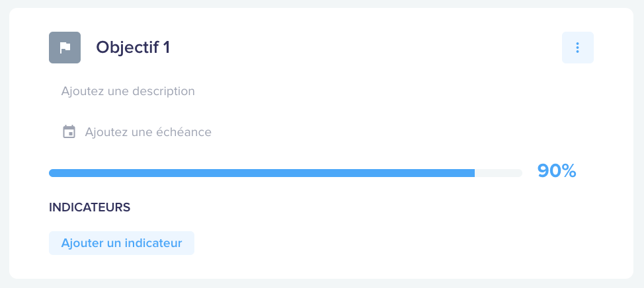Click the white flag symbol inside the gray square
The image size is (644, 288).
tap(65, 48)
